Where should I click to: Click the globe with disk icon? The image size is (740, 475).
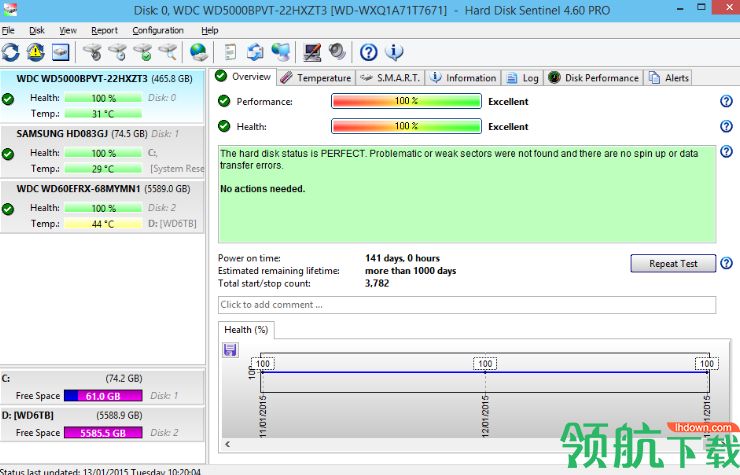(x=199, y=52)
